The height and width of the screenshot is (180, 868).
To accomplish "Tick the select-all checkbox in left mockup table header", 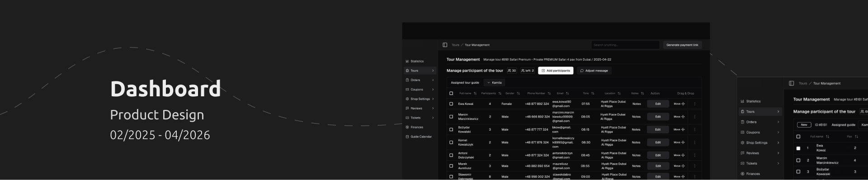I will (451, 94).
